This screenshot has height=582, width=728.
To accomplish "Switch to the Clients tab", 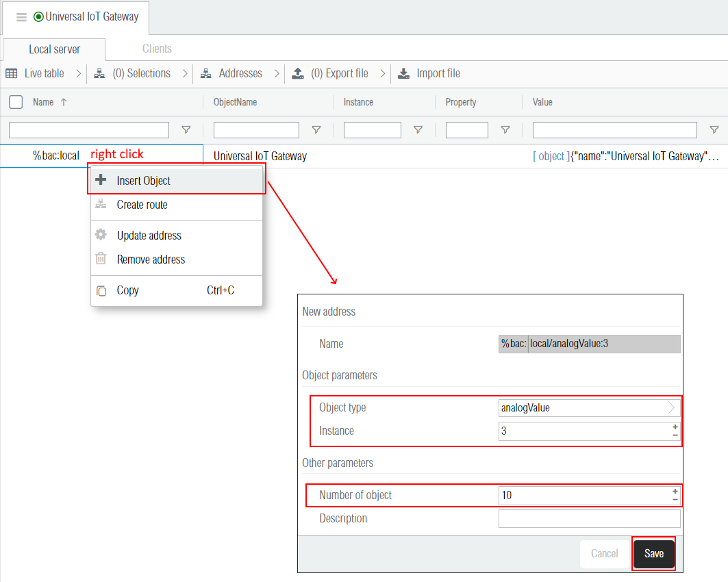I will click(157, 49).
